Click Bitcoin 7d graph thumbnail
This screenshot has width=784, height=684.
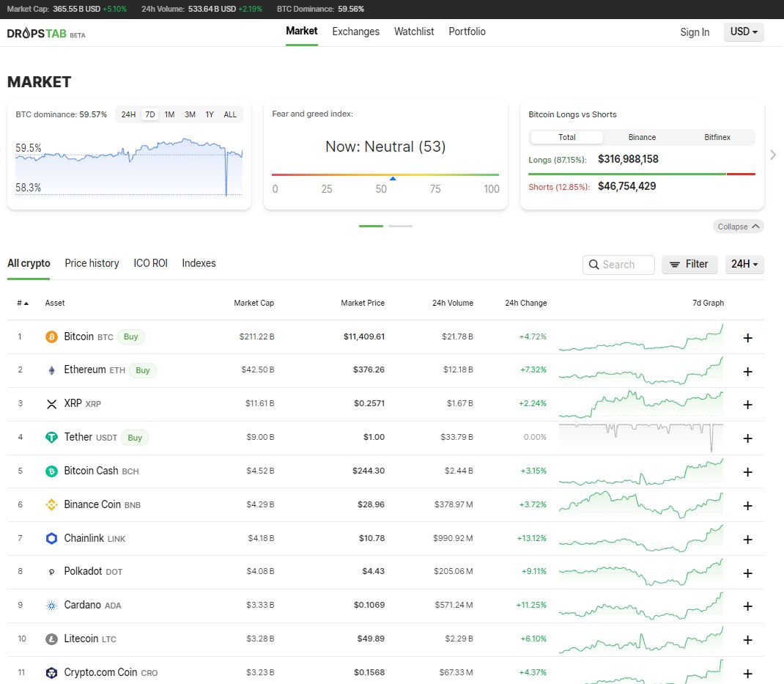[x=641, y=337]
